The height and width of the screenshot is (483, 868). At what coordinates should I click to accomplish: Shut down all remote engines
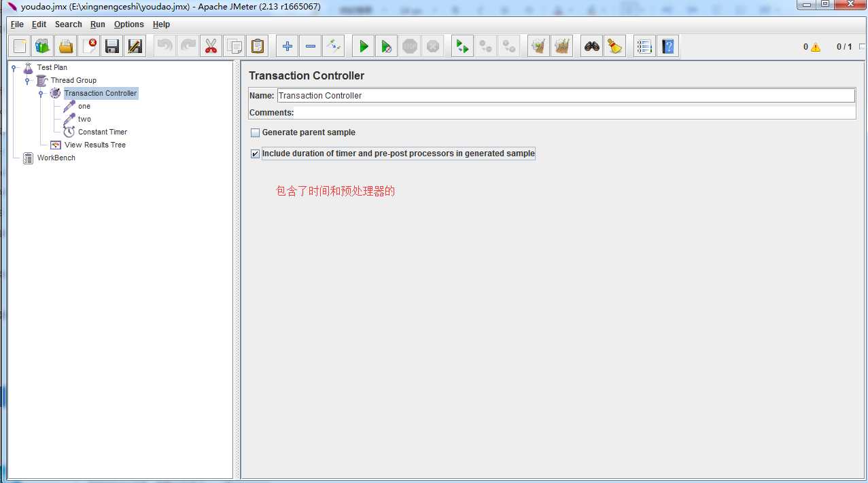pos(508,46)
